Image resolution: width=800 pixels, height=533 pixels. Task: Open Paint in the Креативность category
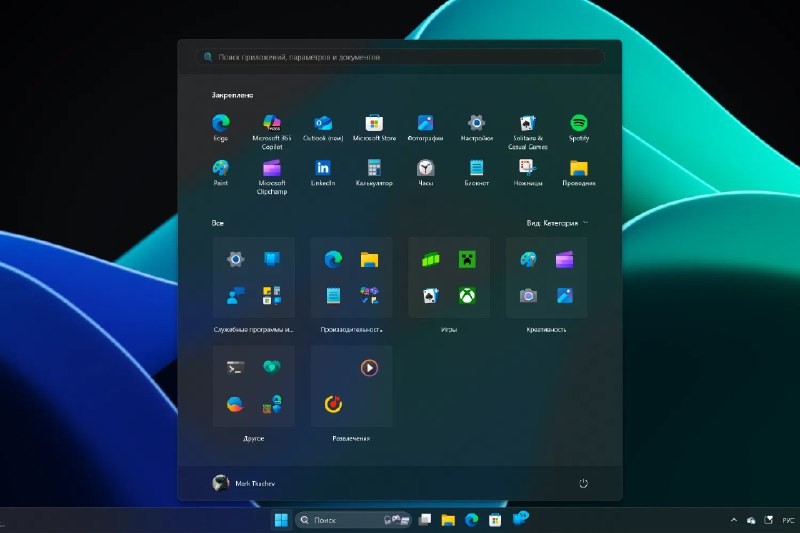(528, 259)
